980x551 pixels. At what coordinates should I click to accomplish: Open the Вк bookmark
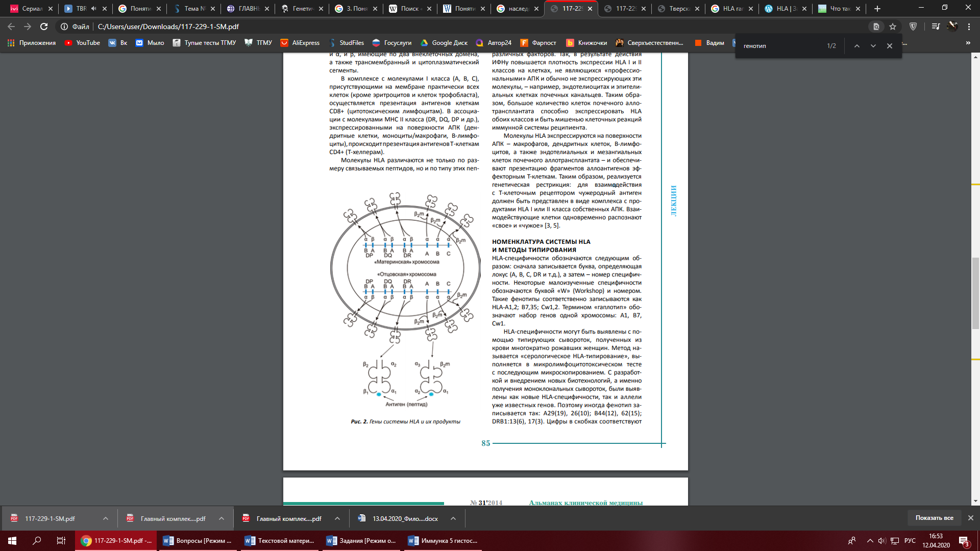pos(118,43)
